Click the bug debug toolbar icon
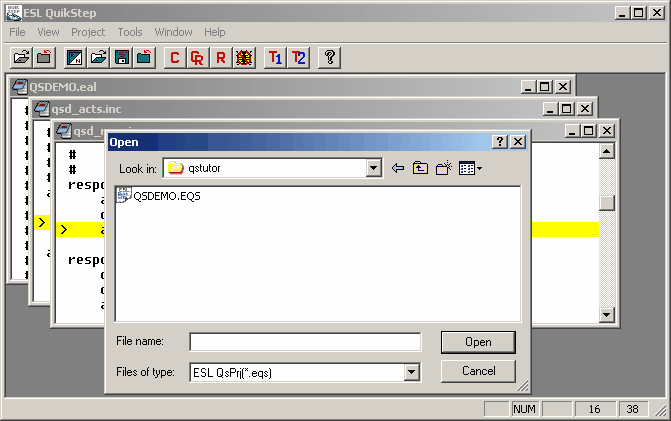The image size is (671, 421). [243, 58]
